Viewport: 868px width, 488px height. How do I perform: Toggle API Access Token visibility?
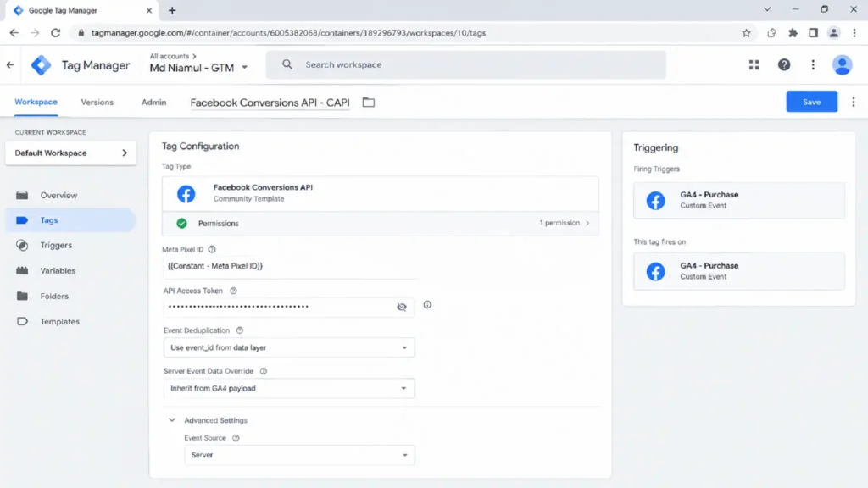click(x=402, y=307)
